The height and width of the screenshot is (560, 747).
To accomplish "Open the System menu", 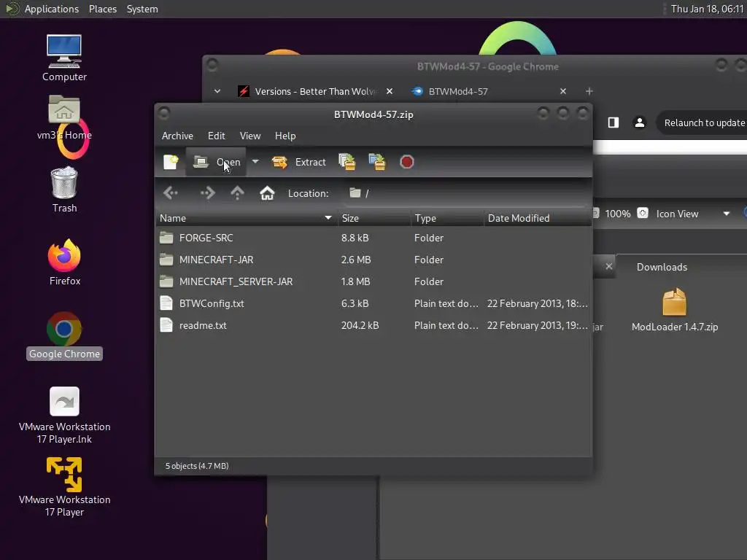I will point(142,9).
